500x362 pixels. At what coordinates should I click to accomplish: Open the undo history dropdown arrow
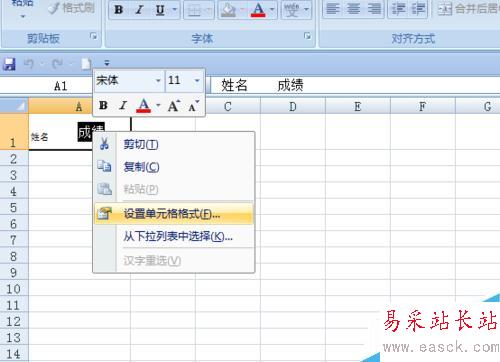tap(42, 63)
